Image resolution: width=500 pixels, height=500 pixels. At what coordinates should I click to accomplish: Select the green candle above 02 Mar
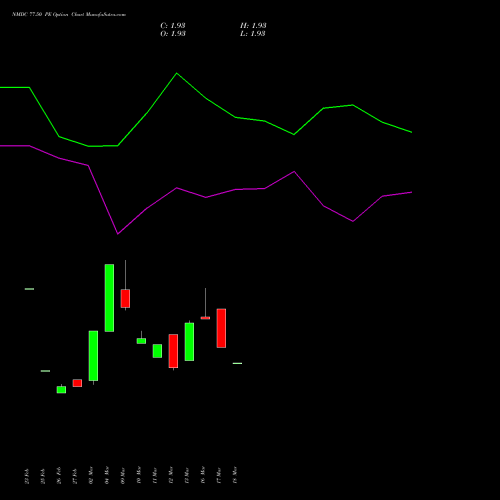pos(93,356)
